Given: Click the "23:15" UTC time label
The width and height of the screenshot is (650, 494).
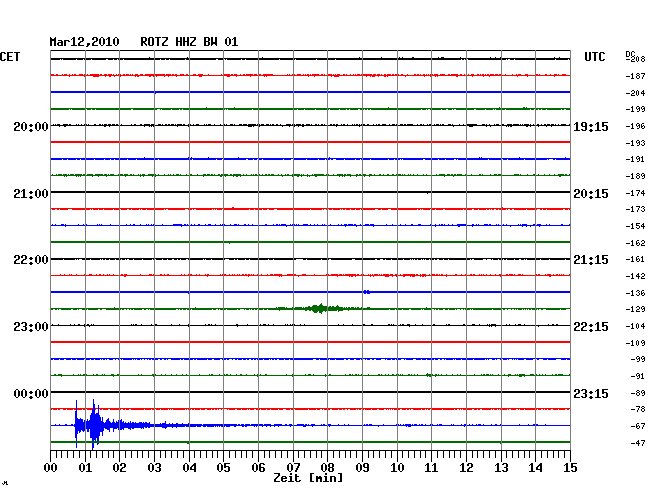Looking at the screenshot, I should pos(591,393).
